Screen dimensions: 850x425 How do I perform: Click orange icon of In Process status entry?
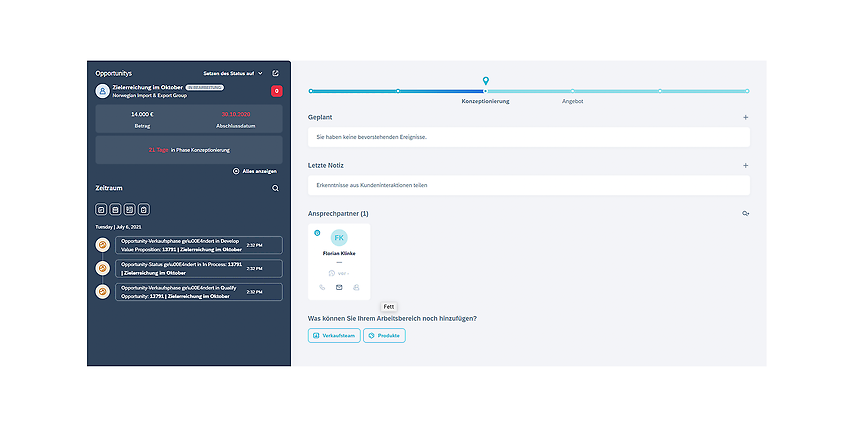pos(102,268)
